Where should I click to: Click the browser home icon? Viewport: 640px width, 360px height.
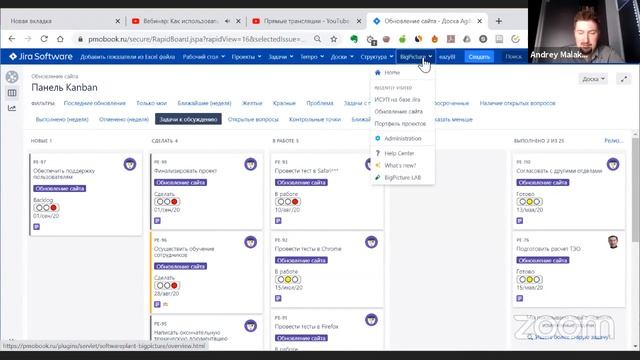click(60, 39)
